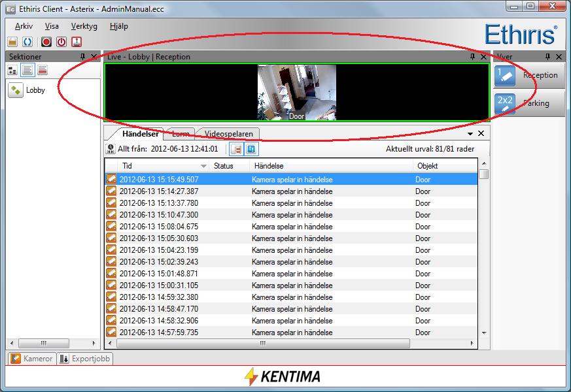The image size is (571, 392).
Task: Close the Vyer panel
Action: tap(559, 56)
